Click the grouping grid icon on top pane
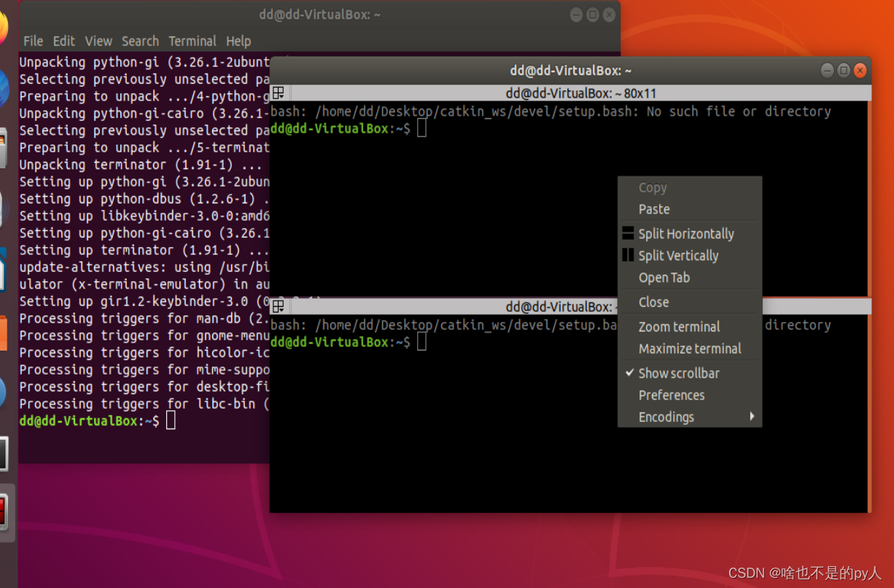 279,93
